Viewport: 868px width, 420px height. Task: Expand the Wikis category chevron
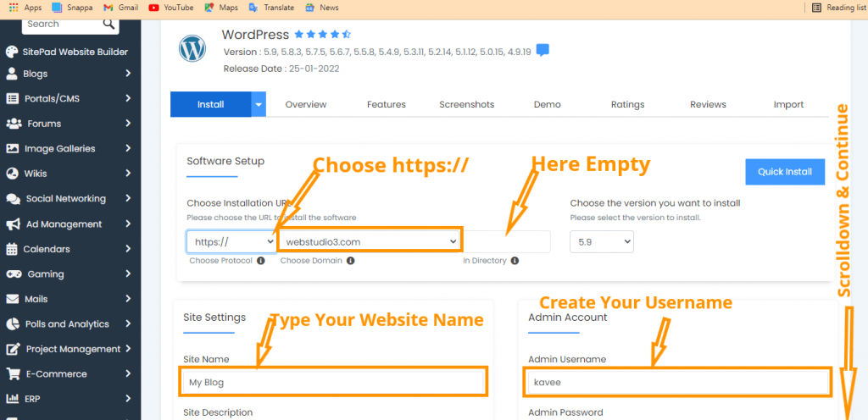pyautogui.click(x=128, y=174)
